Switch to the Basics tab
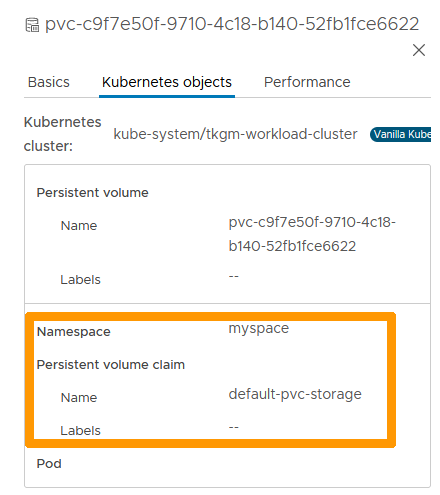The height and width of the screenshot is (495, 440). point(49,82)
